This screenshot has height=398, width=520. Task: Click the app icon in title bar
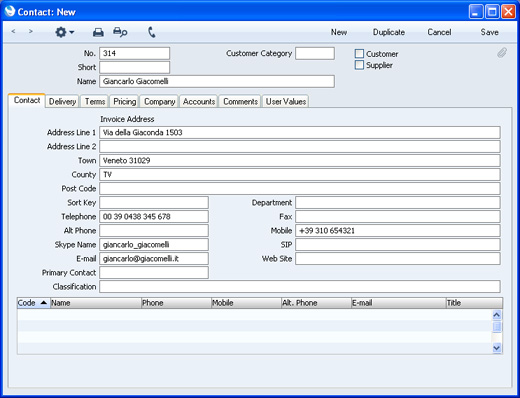point(10,11)
